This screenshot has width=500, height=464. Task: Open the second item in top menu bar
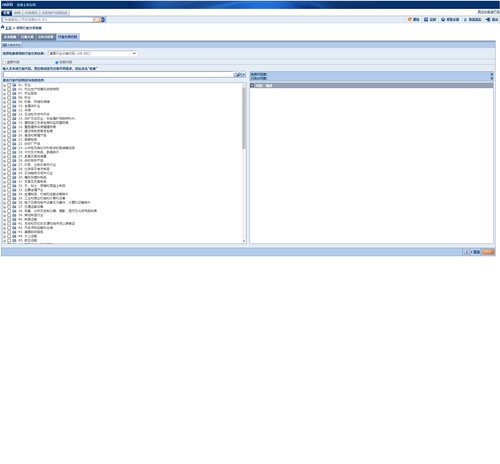coord(17,13)
